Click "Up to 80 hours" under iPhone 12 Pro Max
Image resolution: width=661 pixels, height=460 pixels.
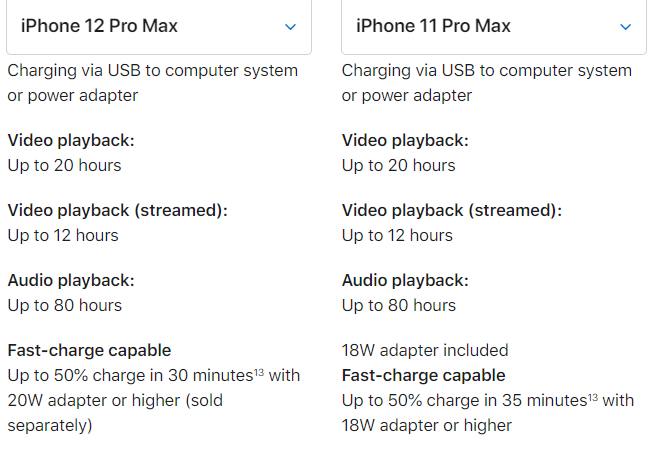point(64,305)
